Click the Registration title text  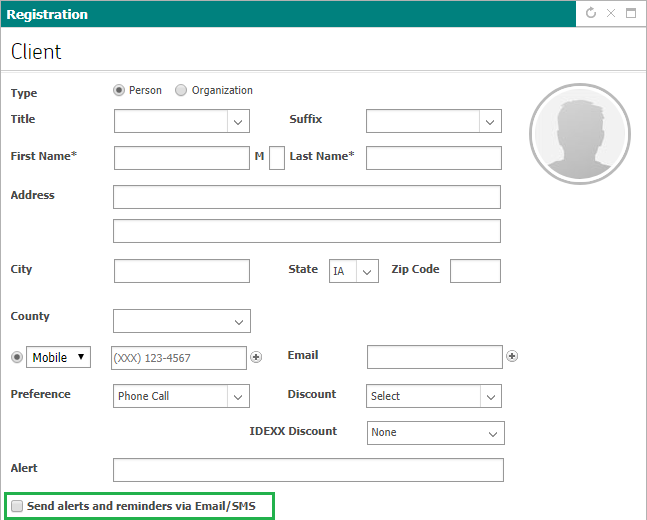pyautogui.click(x=47, y=14)
